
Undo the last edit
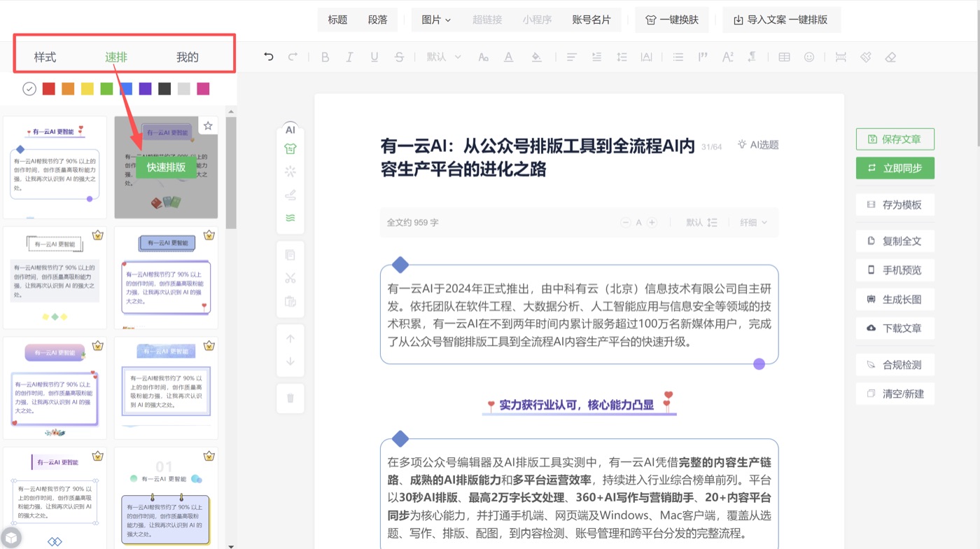click(269, 57)
